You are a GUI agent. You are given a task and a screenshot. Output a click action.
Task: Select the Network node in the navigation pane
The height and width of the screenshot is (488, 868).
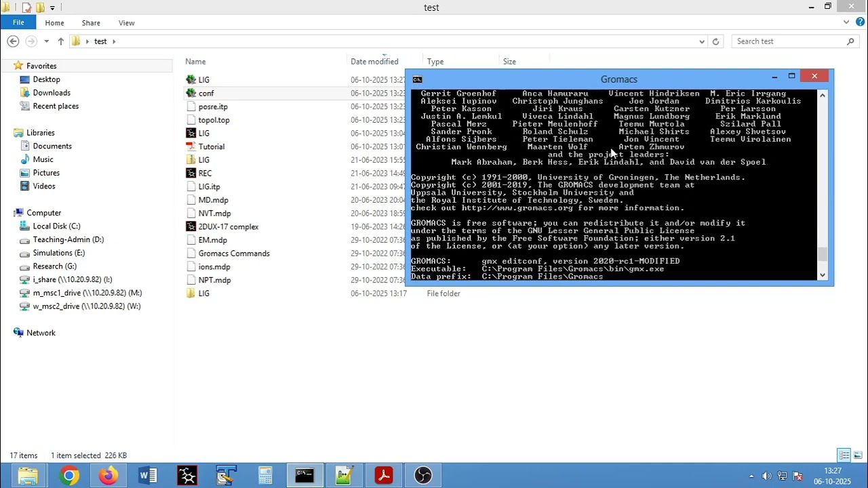click(41, 333)
